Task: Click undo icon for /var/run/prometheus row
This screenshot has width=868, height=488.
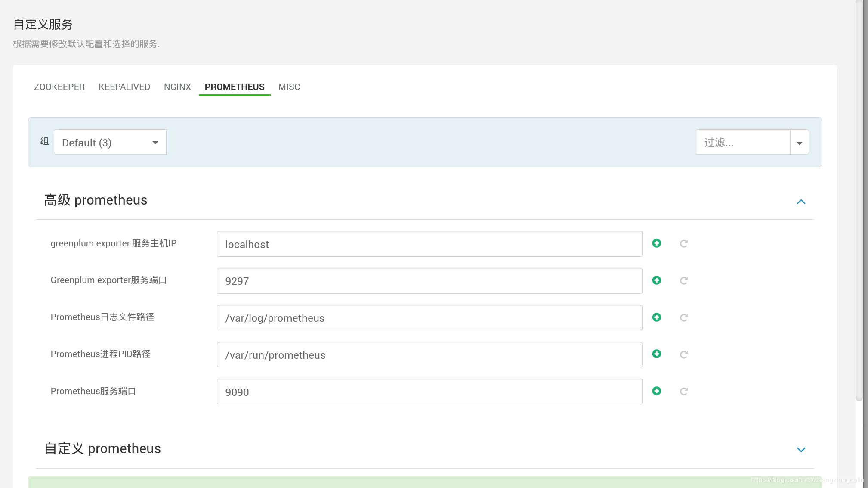Action: [683, 355]
